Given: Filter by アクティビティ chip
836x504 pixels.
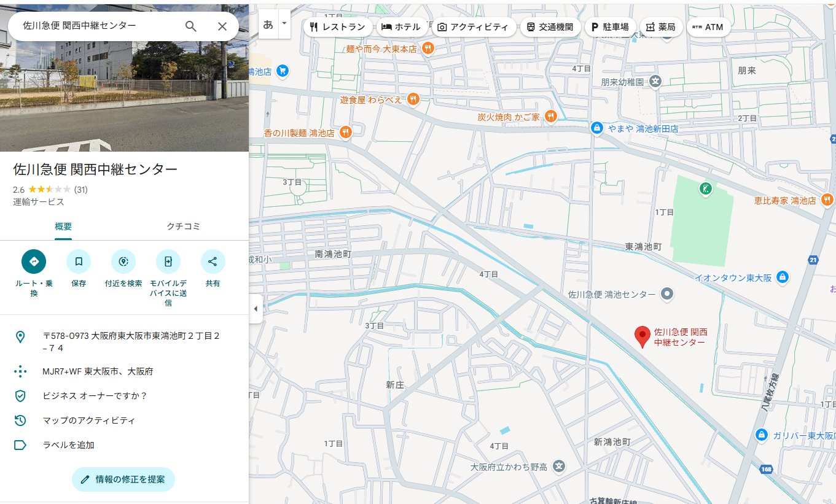Looking at the screenshot, I should 473,27.
